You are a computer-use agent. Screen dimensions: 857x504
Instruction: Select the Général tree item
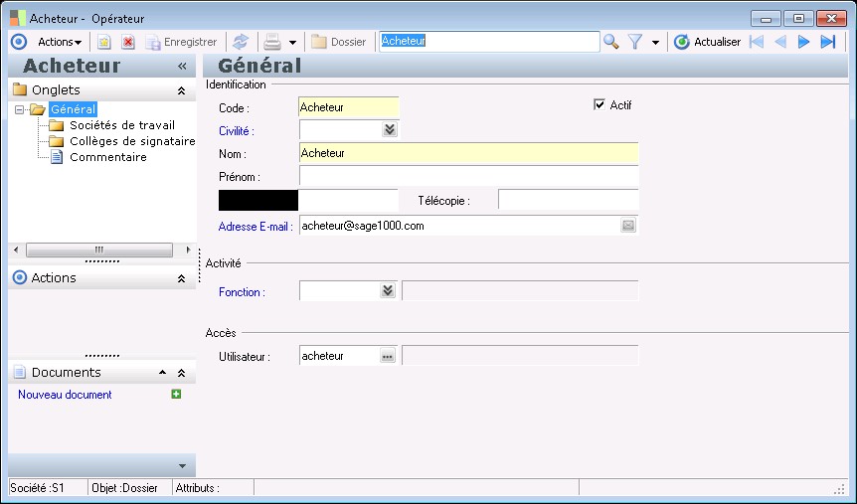(73, 109)
